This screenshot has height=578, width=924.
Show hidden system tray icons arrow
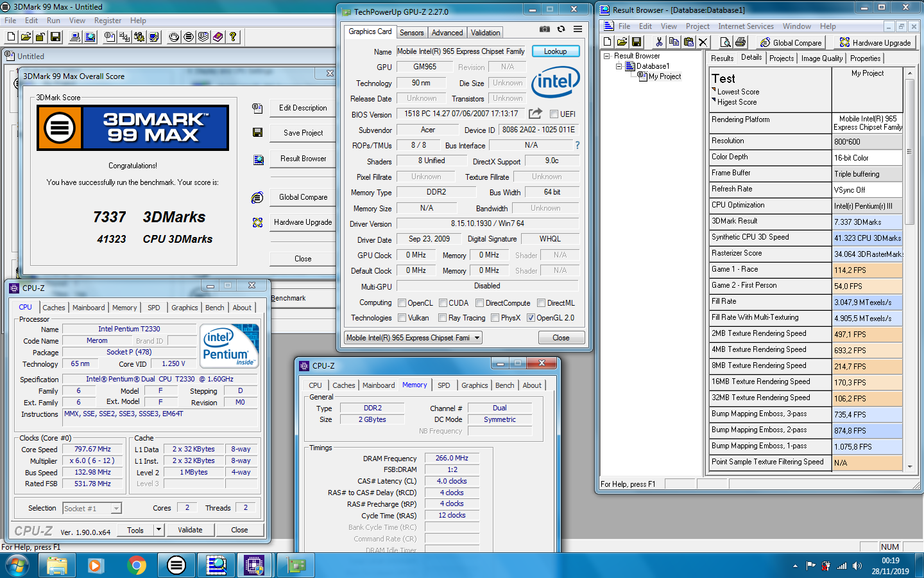click(795, 566)
